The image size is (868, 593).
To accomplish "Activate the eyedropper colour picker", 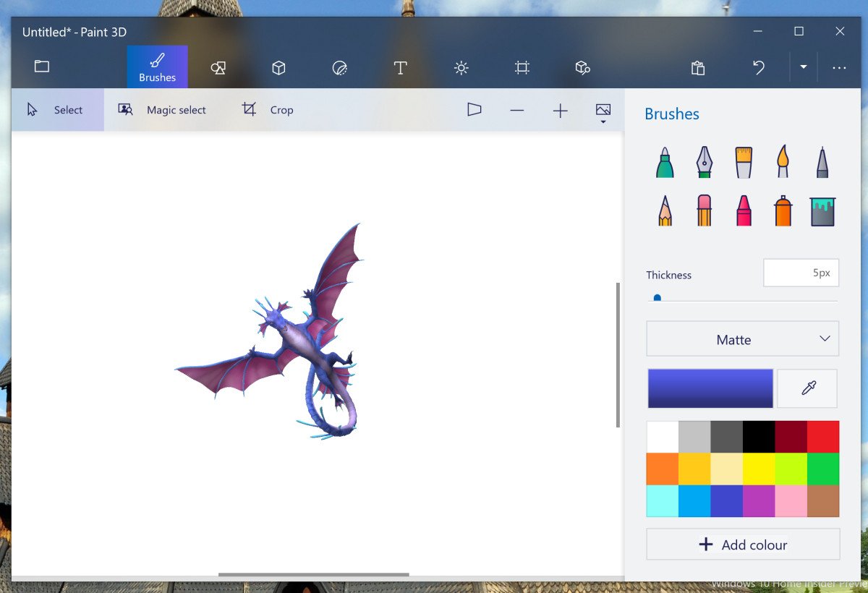I will coord(808,388).
